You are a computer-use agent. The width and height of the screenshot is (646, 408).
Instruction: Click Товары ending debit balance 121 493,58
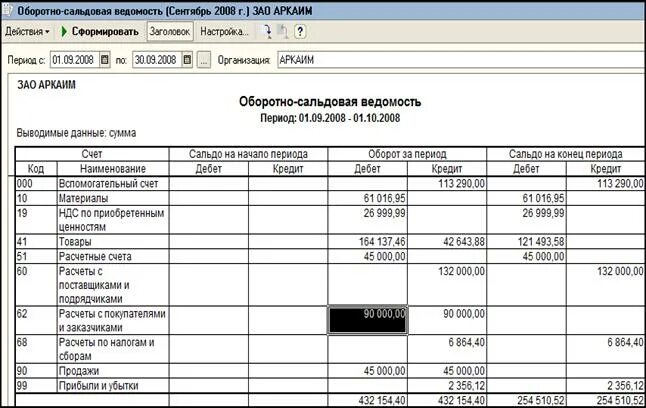(526, 242)
